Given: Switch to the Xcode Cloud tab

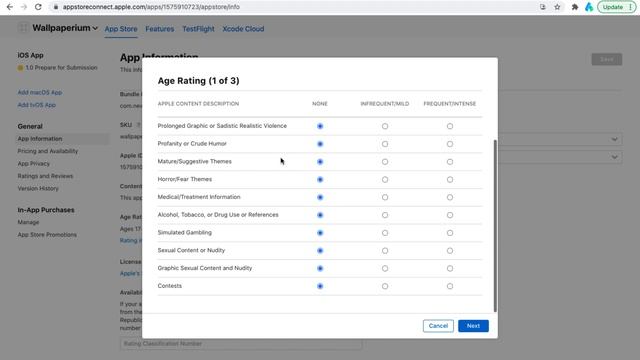Looking at the screenshot, I should coord(243,29).
